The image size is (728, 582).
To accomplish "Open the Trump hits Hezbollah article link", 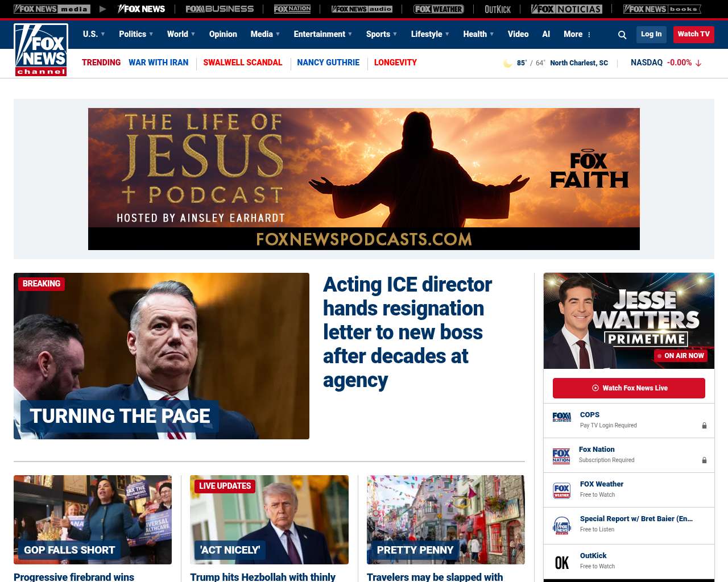I will click(x=263, y=577).
